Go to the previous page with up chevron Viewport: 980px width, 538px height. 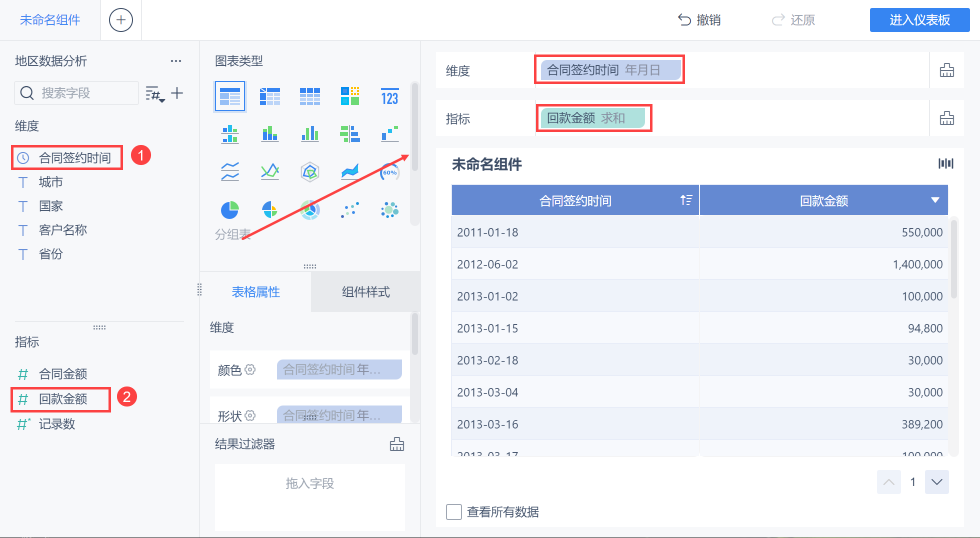pos(889,482)
